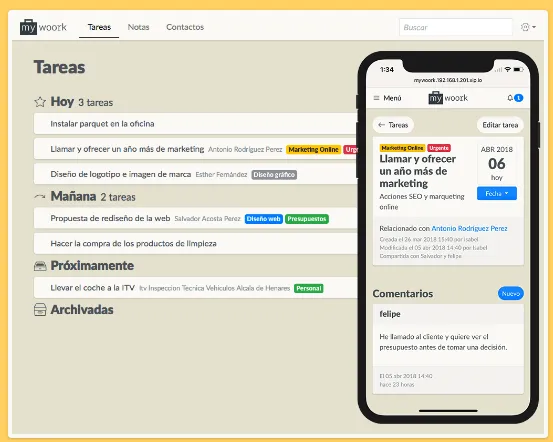Screen dimensions: 553x442
Task: Click the contact Itv Inspeccion Tecnica Vehiculos
Action: [214, 288]
